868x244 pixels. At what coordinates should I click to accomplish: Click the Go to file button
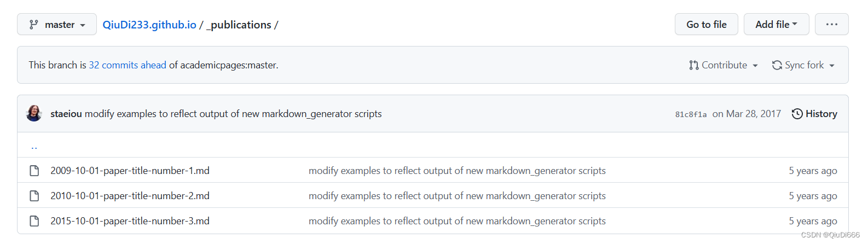(707, 25)
